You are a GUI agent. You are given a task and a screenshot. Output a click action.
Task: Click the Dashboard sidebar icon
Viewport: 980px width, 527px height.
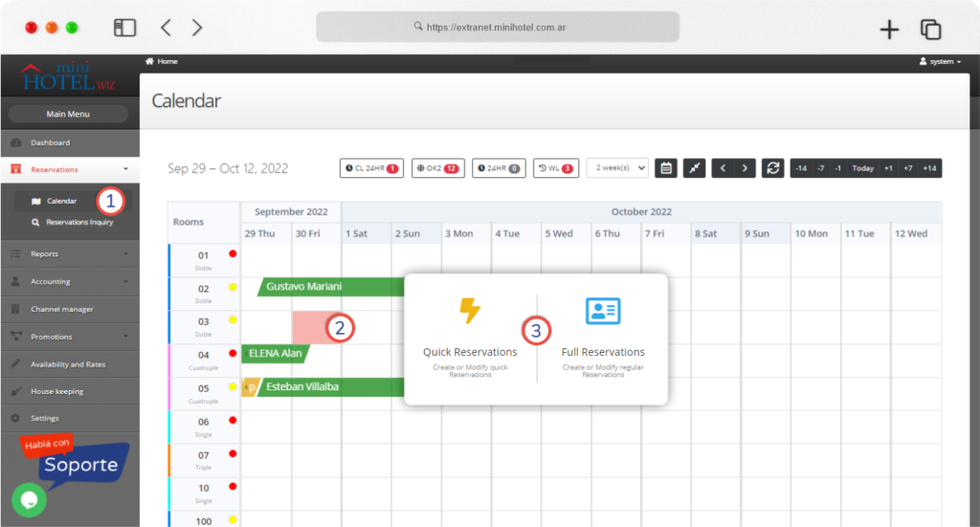pos(16,143)
